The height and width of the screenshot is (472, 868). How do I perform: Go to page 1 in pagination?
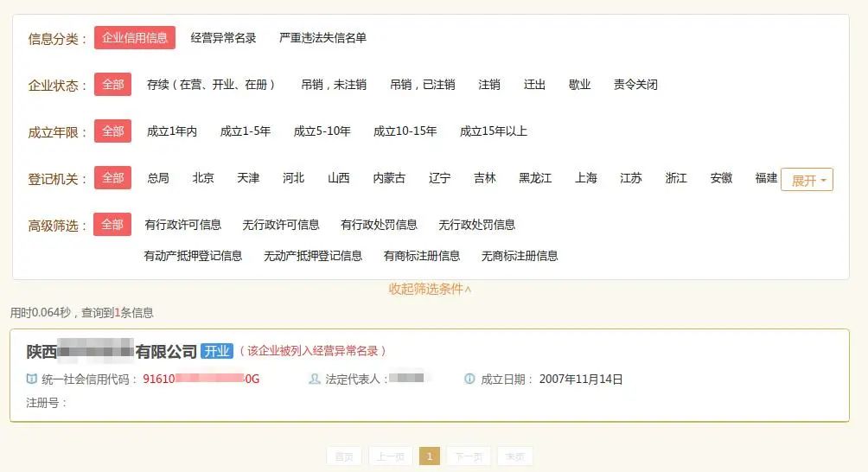[x=430, y=456]
